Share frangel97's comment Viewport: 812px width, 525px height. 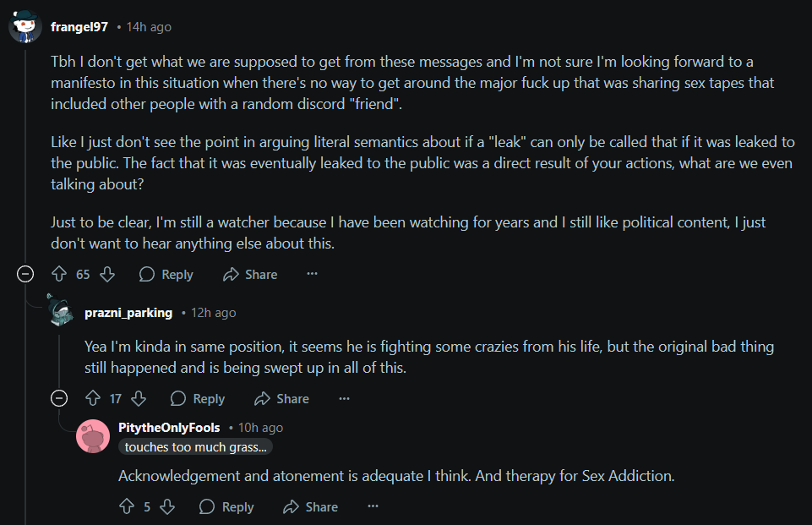click(251, 274)
